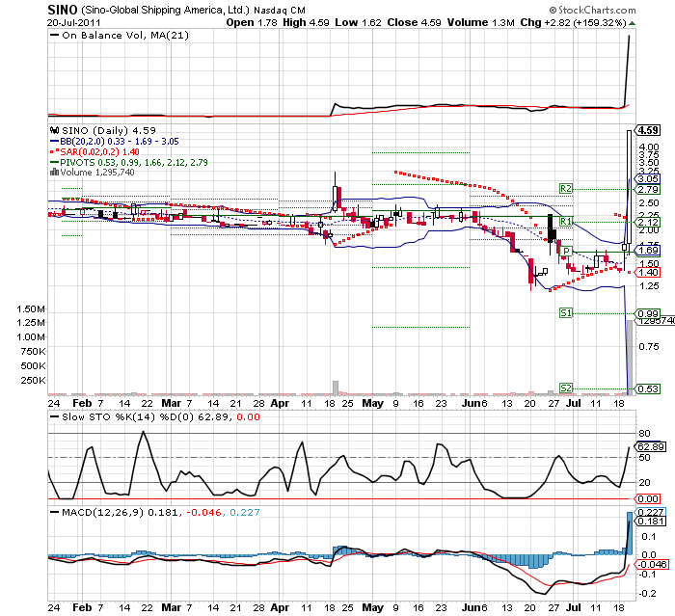675x616 pixels.
Task: Click the 0.181 MACD line tag
Action: point(651,522)
